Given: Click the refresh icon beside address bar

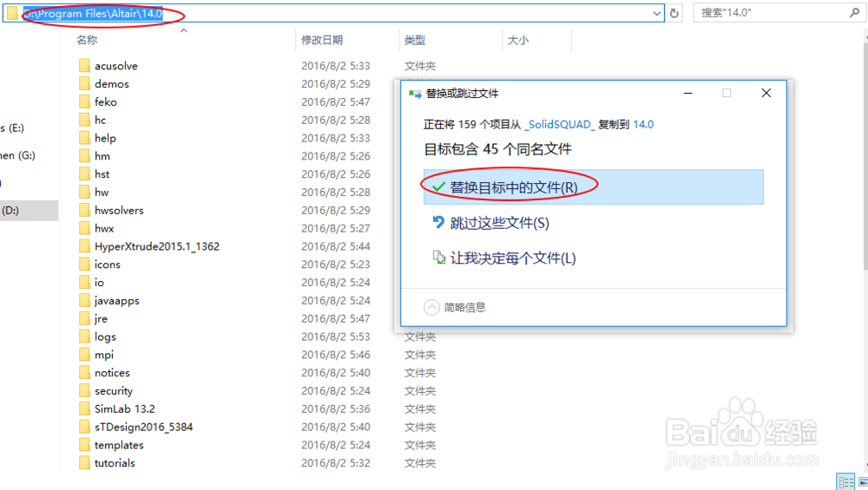Looking at the screenshot, I should coord(674,13).
